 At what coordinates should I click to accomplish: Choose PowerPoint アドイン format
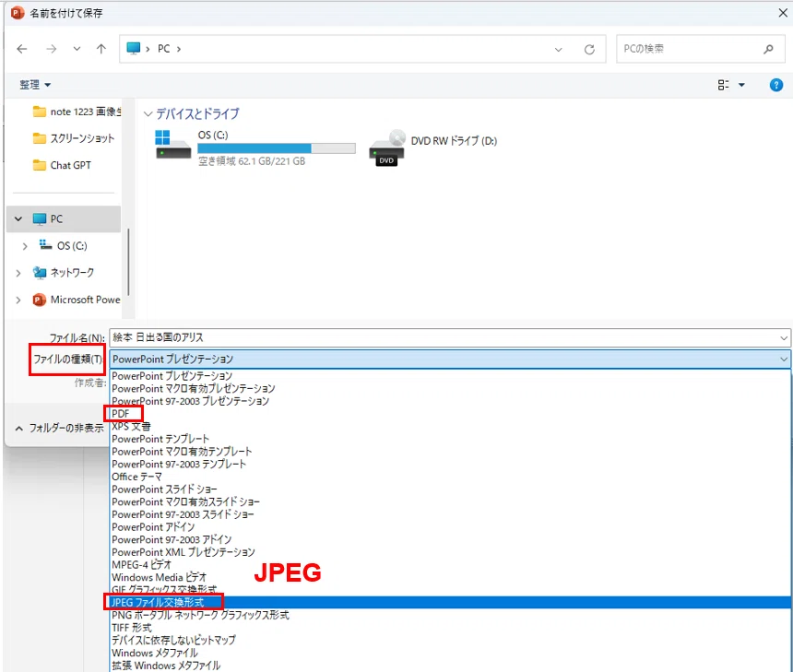(450, 527)
